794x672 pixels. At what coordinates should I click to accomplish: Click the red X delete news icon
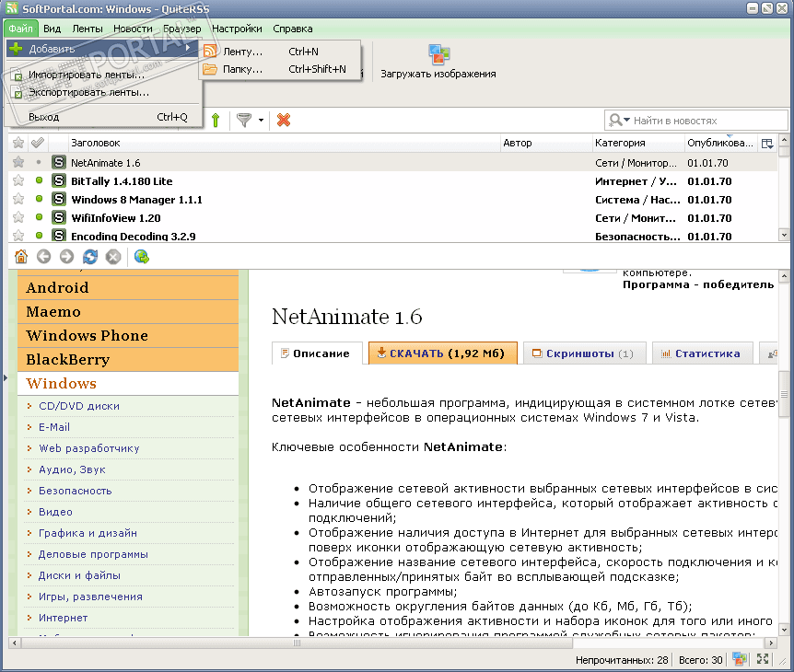click(284, 120)
